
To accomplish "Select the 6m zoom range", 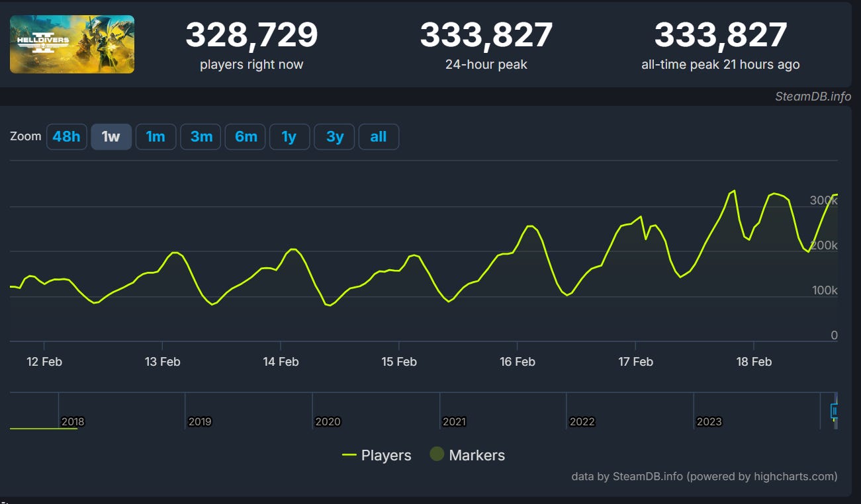I will [245, 136].
